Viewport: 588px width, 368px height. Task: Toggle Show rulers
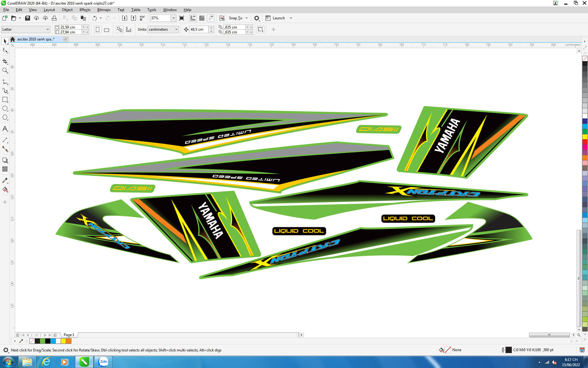pos(193,18)
